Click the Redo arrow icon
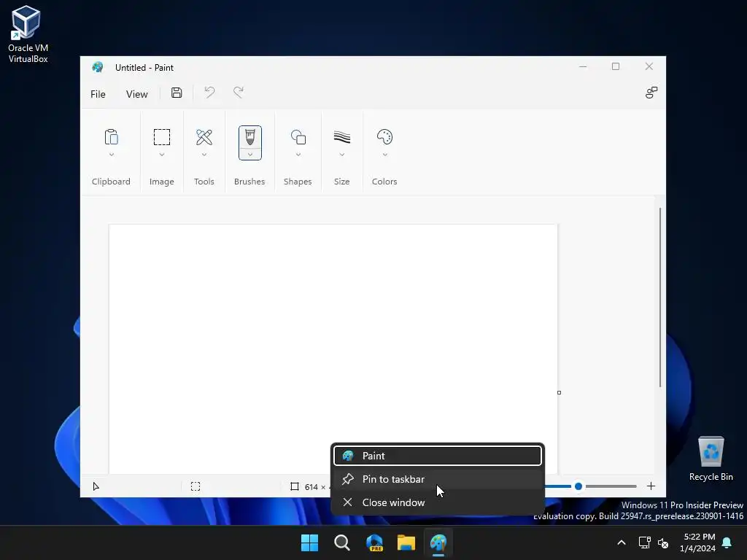 [x=239, y=93]
